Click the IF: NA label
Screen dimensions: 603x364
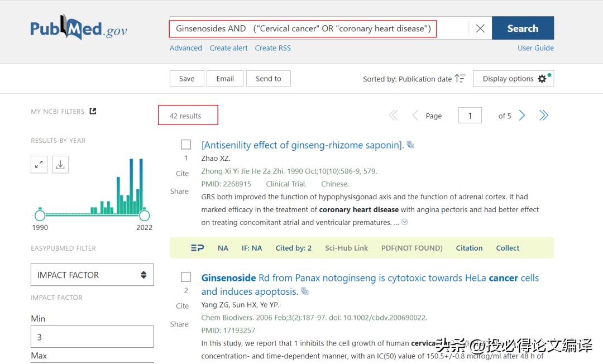pyautogui.click(x=252, y=248)
